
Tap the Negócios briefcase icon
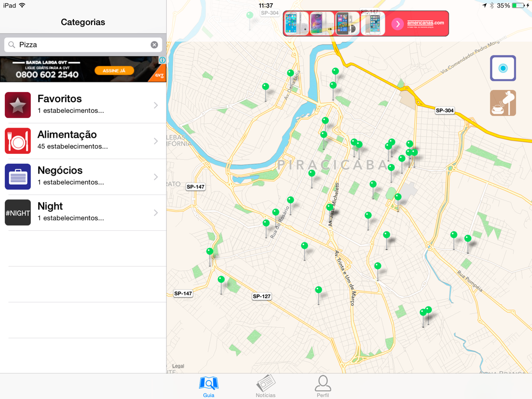(18, 177)
